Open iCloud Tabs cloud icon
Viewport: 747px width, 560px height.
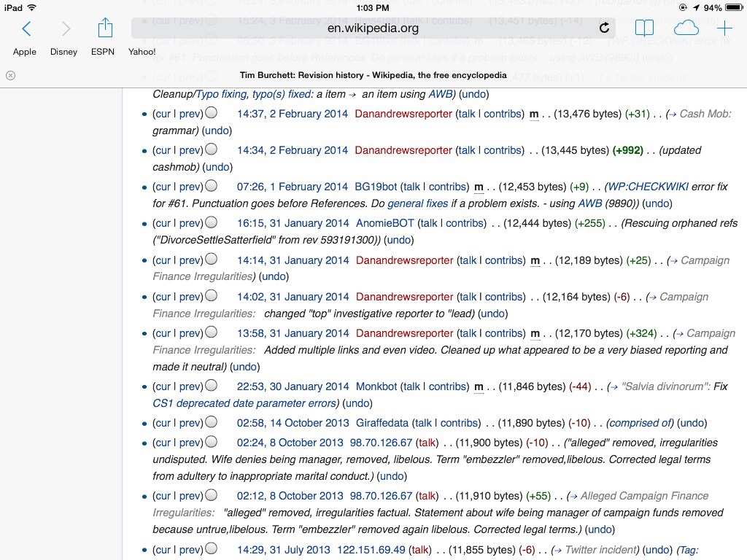tap(686, 28)
